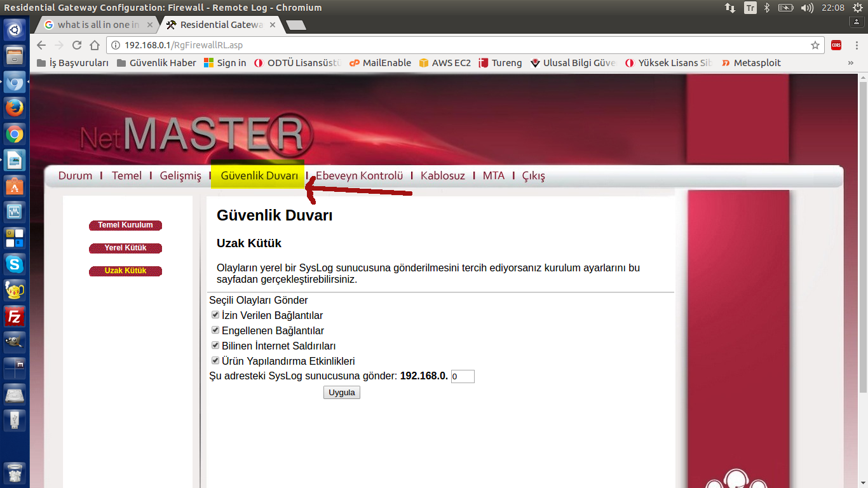The image size is (868, 488).
Task: Open the Temel menu
Action: (x=126, y=175)
